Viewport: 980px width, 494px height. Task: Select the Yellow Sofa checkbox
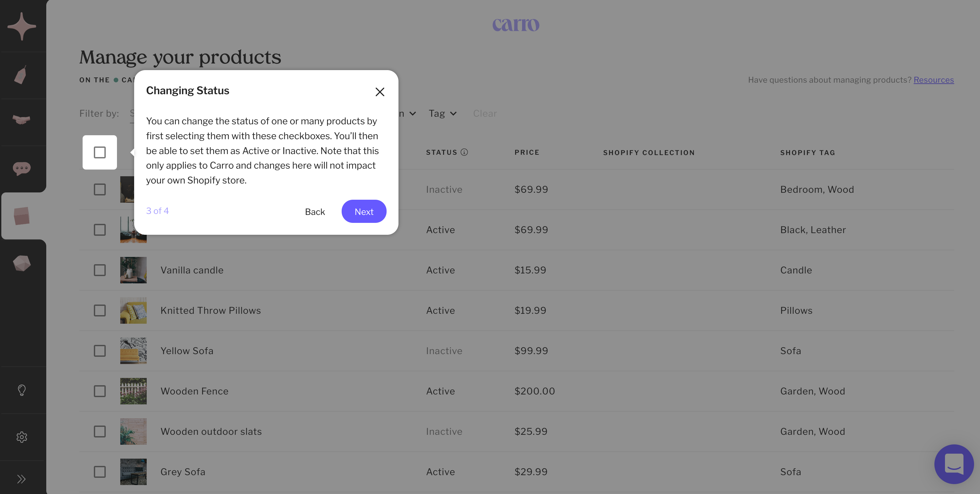[100, 351]
